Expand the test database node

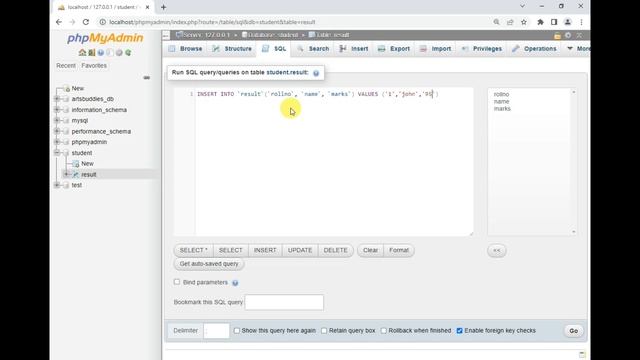[x=57, y=185]
